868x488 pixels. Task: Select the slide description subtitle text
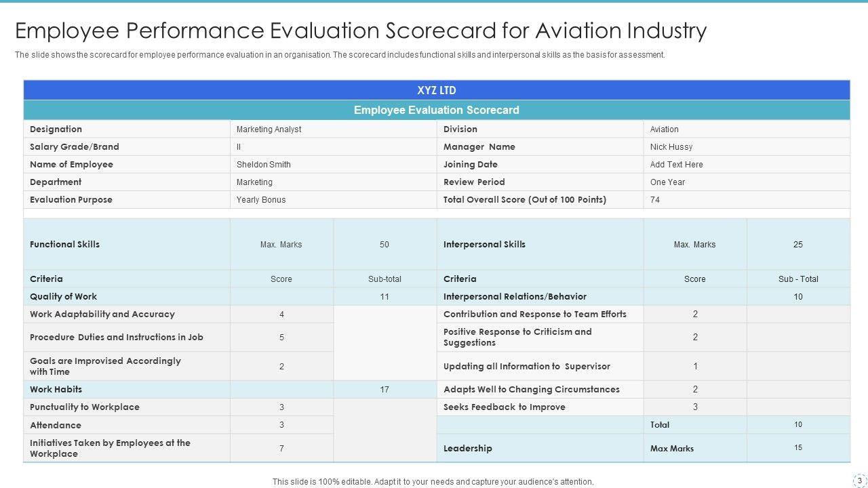point(340,55)
